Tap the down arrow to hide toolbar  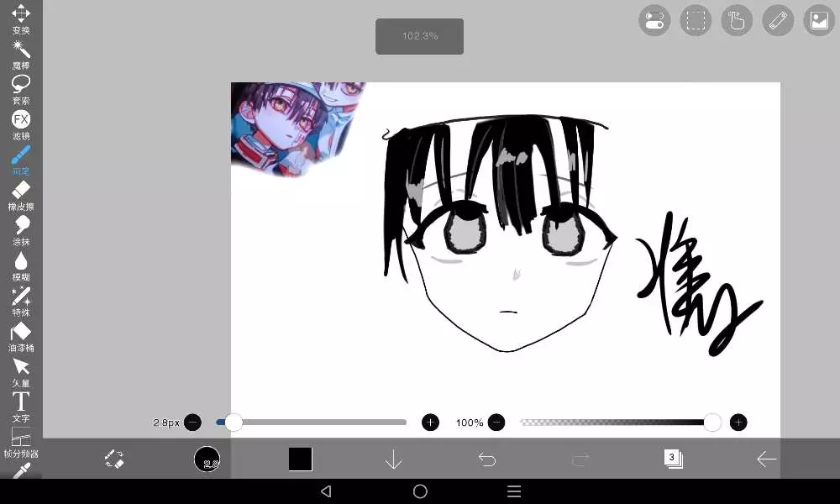[x=394, y=459]
